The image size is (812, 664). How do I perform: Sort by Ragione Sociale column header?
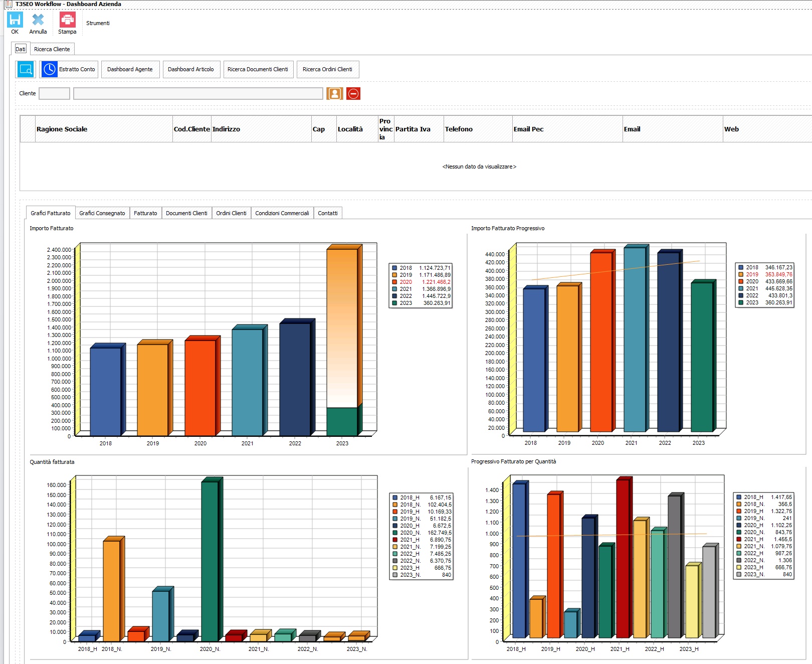[104, 129]
